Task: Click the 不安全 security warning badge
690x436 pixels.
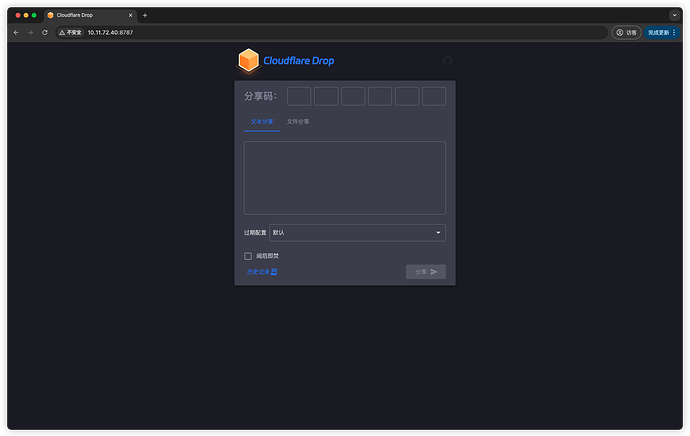Action: [70, 33]
